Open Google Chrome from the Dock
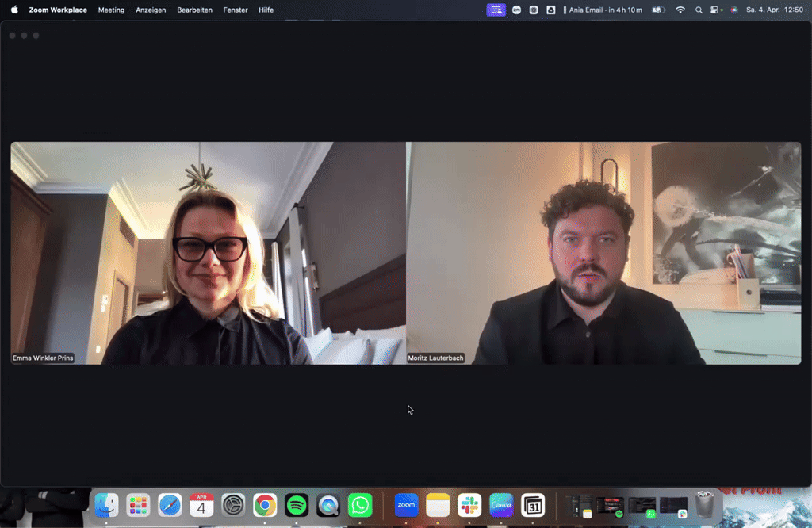This screenshot has width=812, height=528. click(264, 505)
